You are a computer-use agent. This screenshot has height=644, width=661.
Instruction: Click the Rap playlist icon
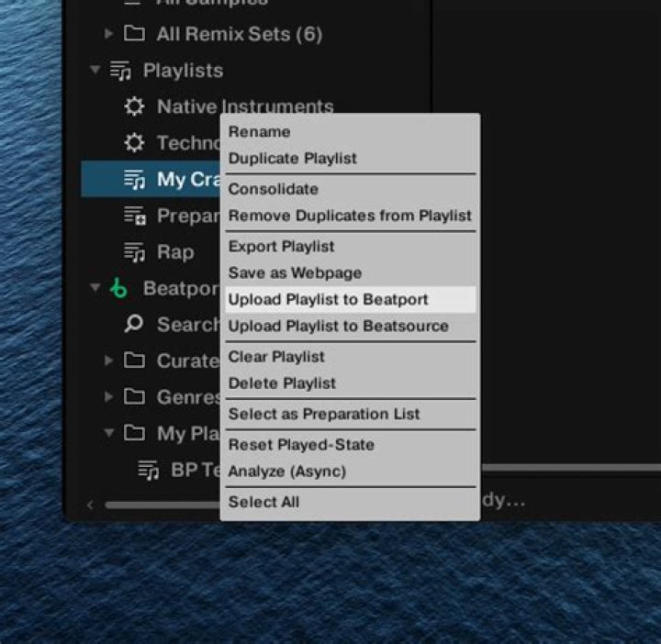click(x=134, y=251)
